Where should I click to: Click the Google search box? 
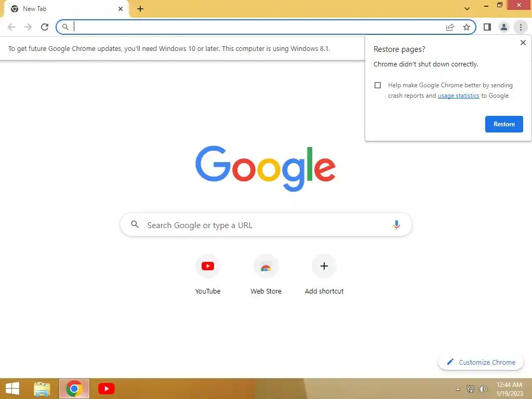[x=266, y=224]
